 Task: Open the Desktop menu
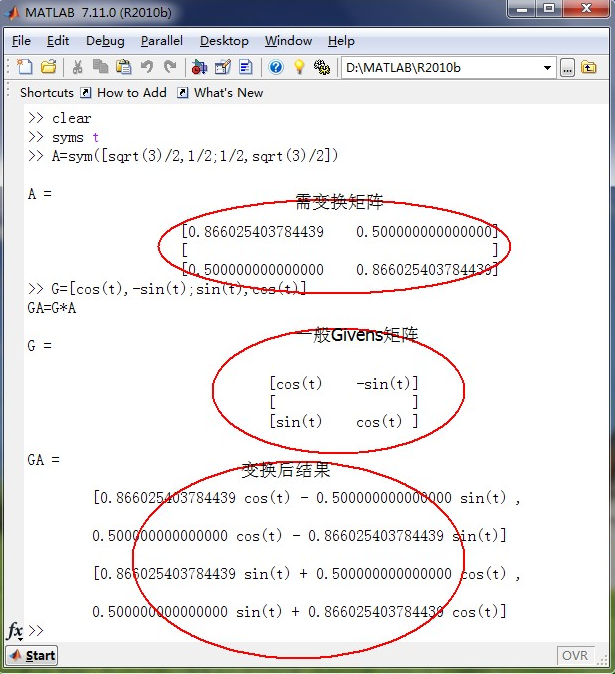[x=224, y=41]
